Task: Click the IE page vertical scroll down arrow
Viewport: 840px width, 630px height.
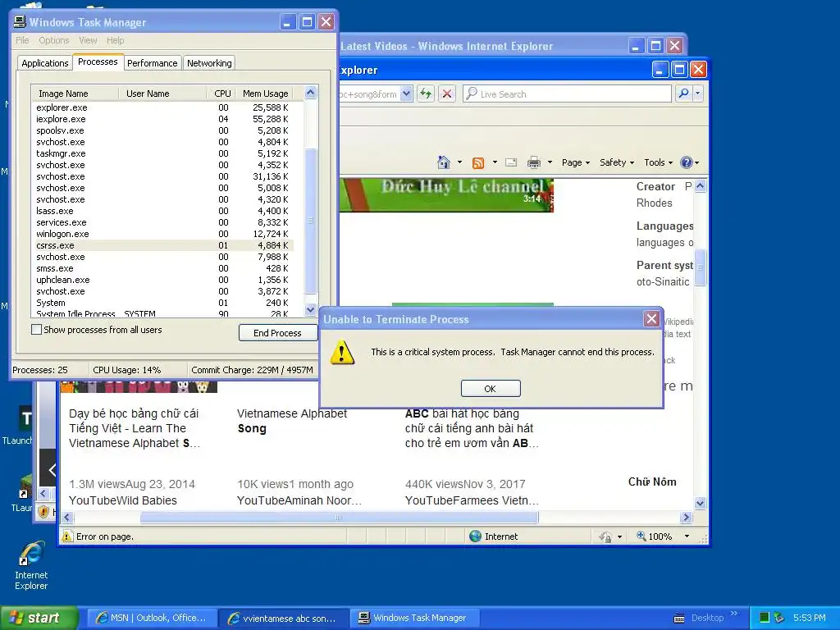Action: pyautogui.click(x=701, y=503)
